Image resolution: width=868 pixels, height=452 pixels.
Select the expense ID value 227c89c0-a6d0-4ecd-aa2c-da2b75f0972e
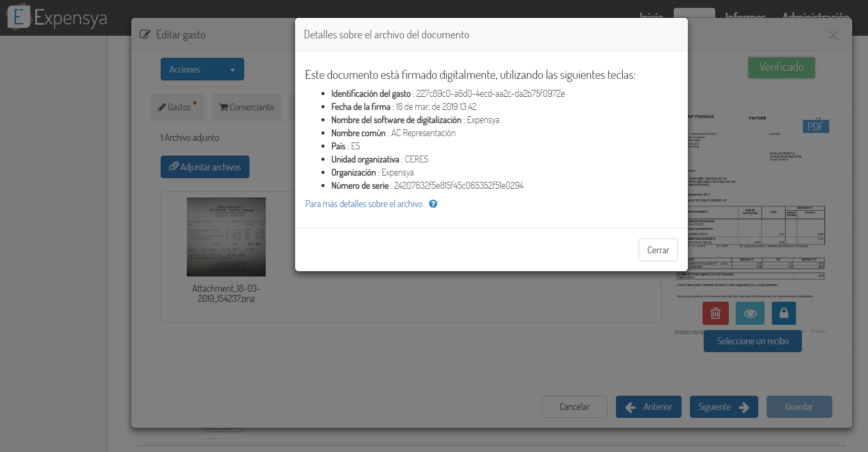[490, 94]
